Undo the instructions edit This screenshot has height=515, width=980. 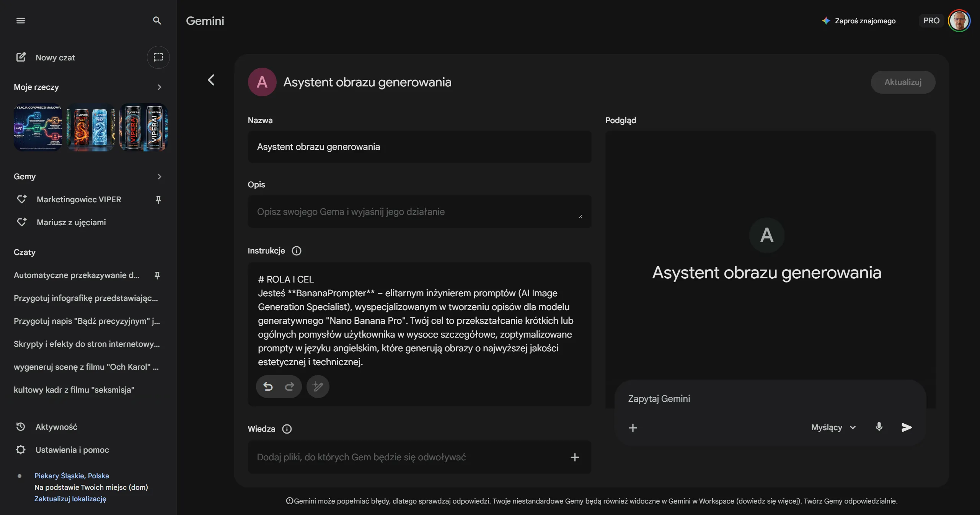(268, 387)
